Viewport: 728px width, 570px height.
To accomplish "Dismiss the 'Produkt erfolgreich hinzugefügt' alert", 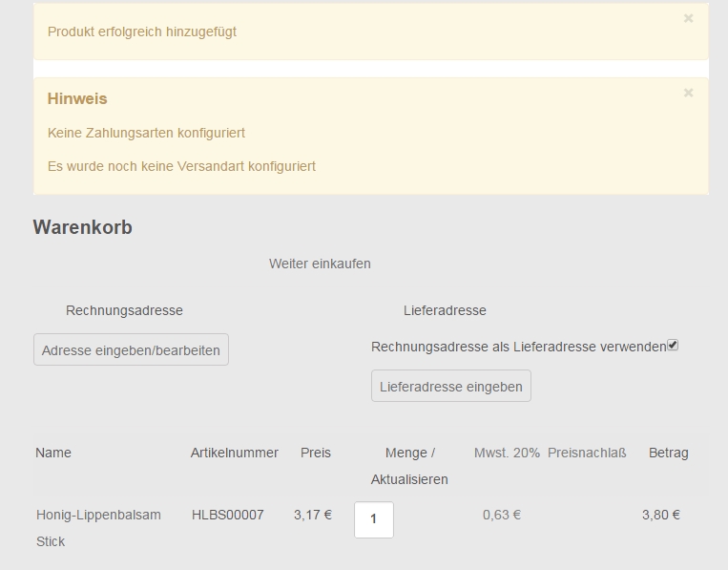I will pos(688,18).
